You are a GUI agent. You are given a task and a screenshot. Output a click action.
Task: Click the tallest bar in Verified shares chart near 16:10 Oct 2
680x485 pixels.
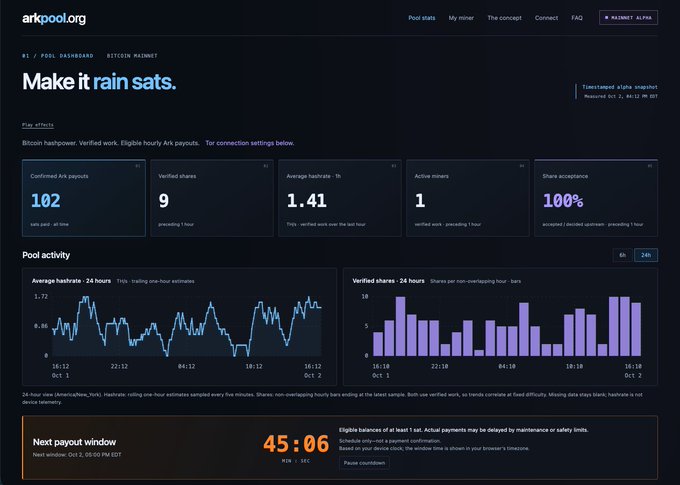[625, 326]
